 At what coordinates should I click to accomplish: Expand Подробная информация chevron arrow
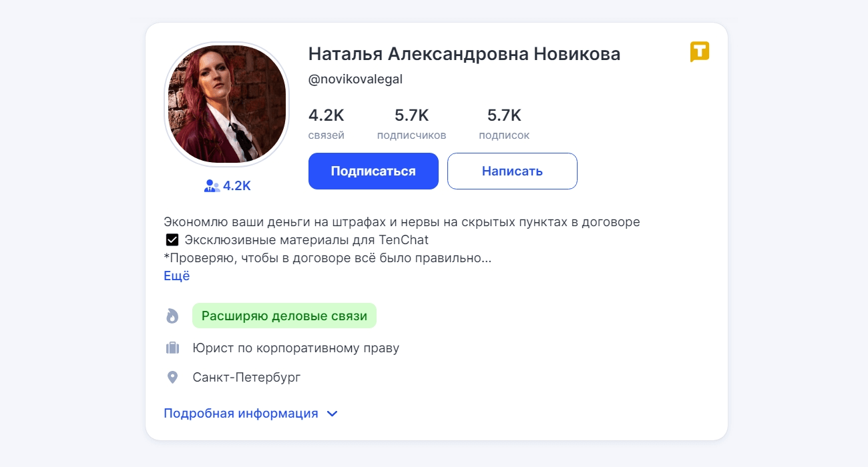coord(333,414)
